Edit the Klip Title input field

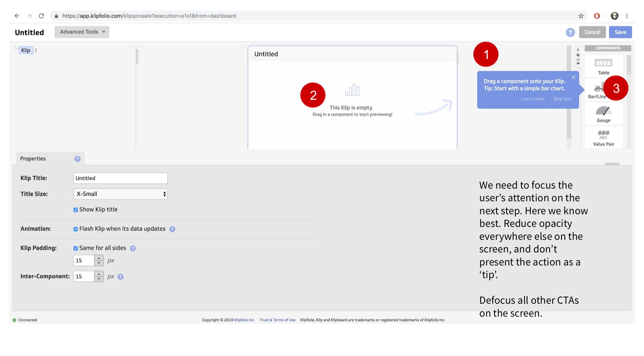(x=120, y=178)
